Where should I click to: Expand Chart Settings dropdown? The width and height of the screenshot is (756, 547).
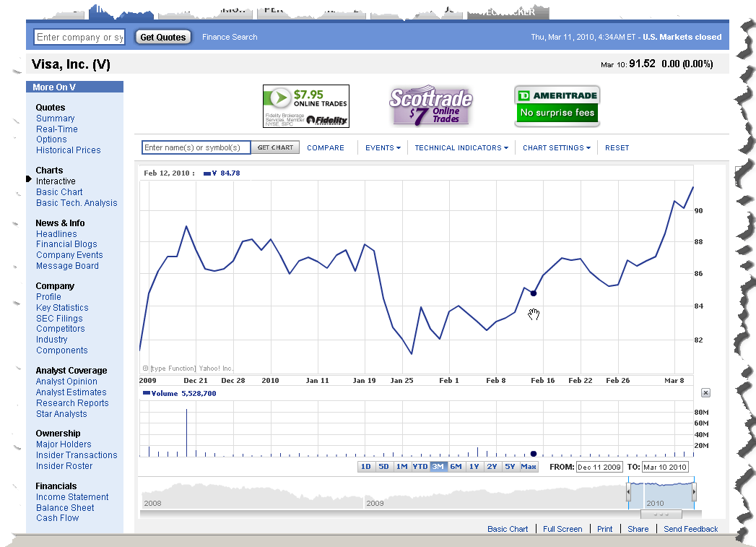tap(556, 148)
